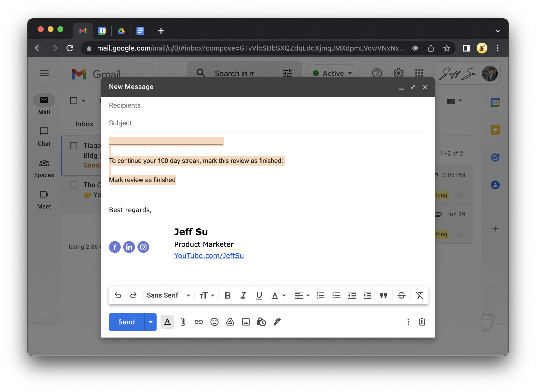Open the alignment dropdown

point(302,295)
